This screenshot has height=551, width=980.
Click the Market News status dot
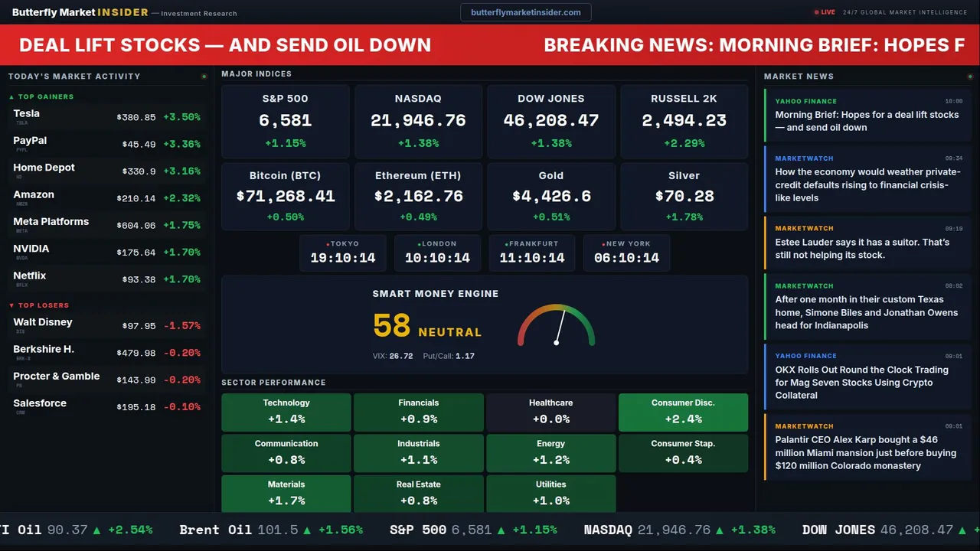pos(969,77)
